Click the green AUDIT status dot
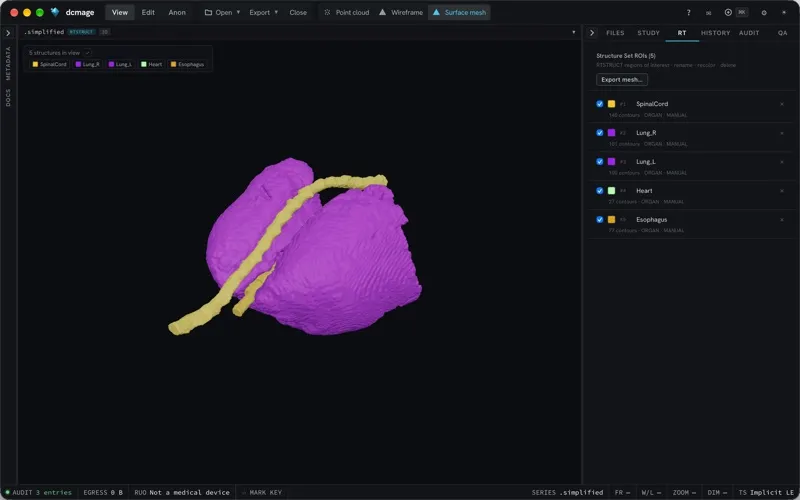This screenshot has width=800, height=500. click(x=7, y=492)
